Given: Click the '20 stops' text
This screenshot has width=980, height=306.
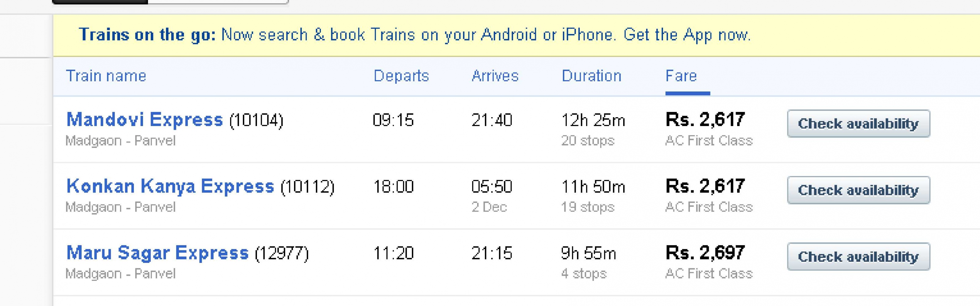Looking at the screenshot, I should click(x=587, y=141).
